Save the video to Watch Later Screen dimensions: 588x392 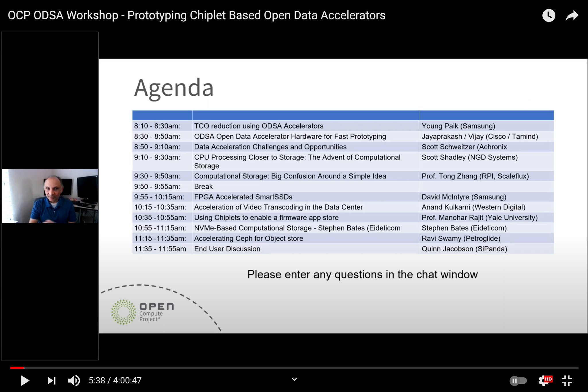point(548,15)
